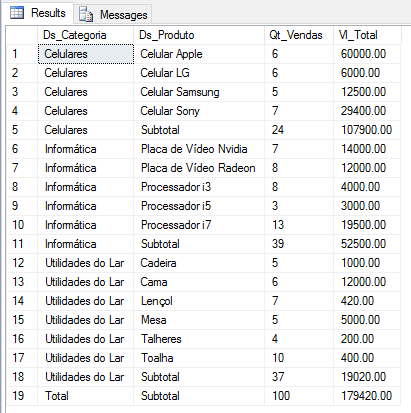411x413 pixels.
Task: Click the Celular Samsung product cell
Action: pyautogui.click(x=199, y=92)
